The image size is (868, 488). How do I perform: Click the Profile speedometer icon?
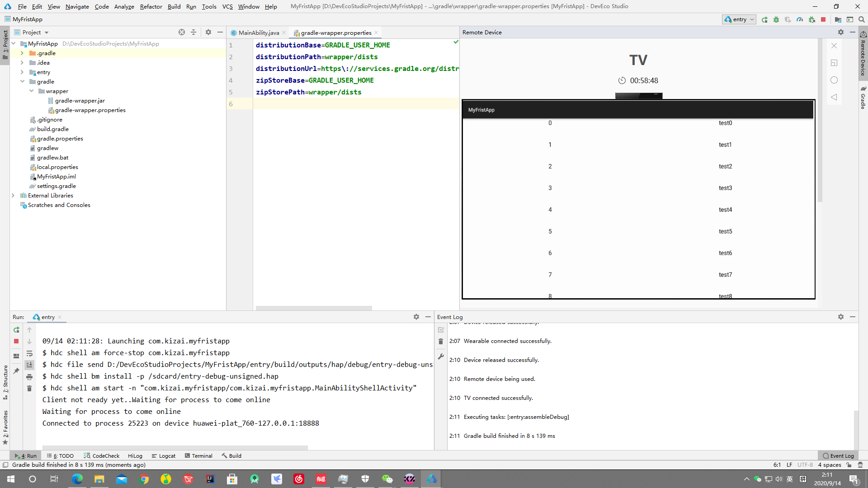click(x=800, y=19)
